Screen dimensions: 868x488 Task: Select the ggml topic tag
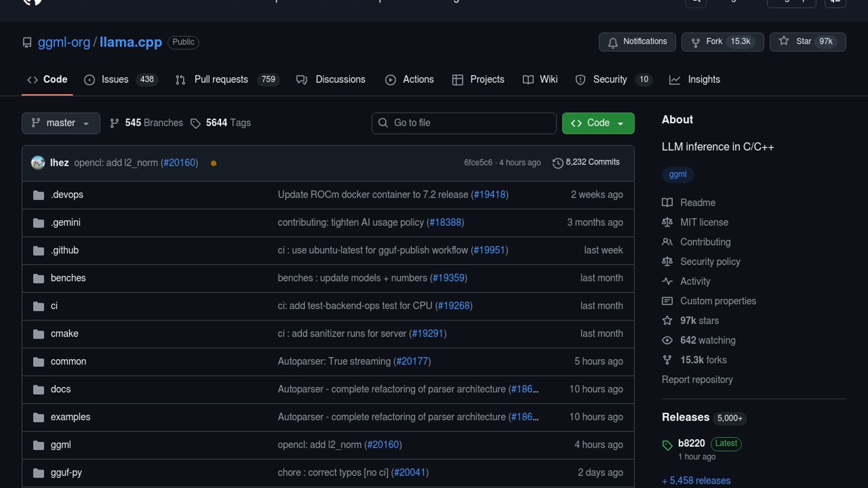click(x=677, y=174)
